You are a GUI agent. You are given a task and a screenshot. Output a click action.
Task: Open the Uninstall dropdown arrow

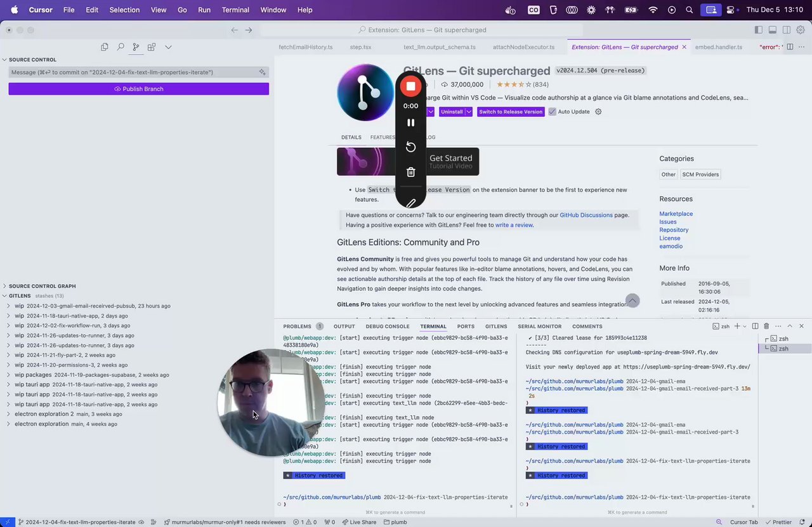pyautogui.click(x=469, y=112)
